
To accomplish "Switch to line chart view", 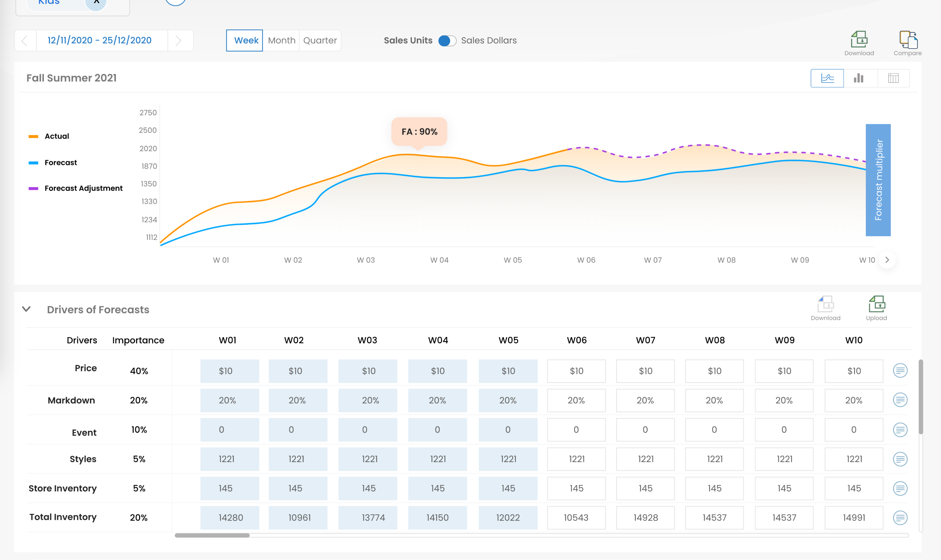I will point(827,78).
